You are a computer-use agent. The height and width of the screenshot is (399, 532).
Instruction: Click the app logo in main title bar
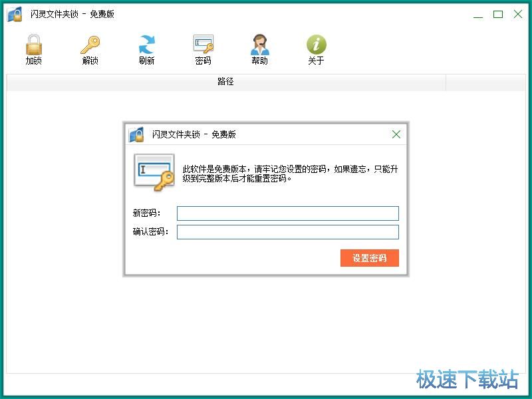15,14
